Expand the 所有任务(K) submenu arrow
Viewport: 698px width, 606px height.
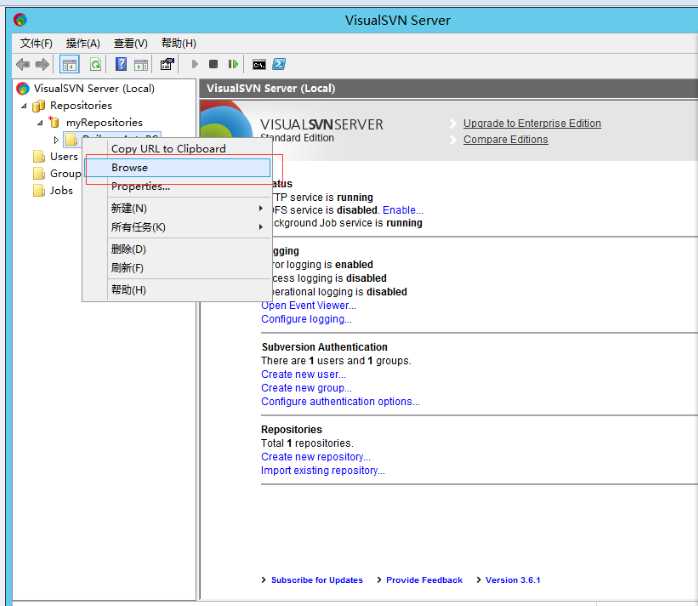260,227
